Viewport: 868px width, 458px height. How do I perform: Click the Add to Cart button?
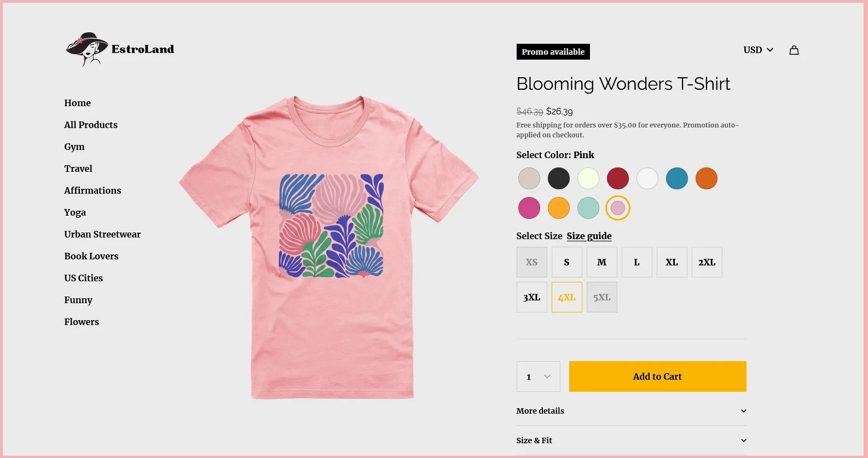[657, 376]
